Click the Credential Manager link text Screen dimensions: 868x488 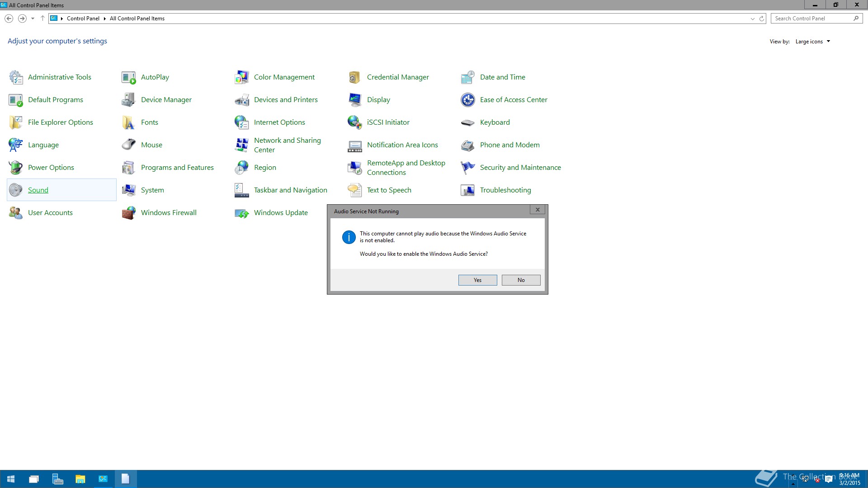pyautogui.click(x=398, y=77)
